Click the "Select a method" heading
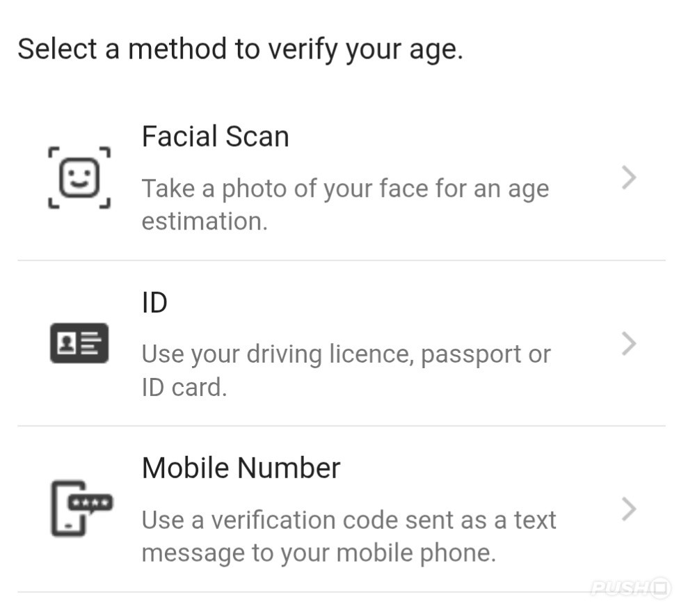The image size is (688, 616). pyautogui.click(x=240, y=49)
